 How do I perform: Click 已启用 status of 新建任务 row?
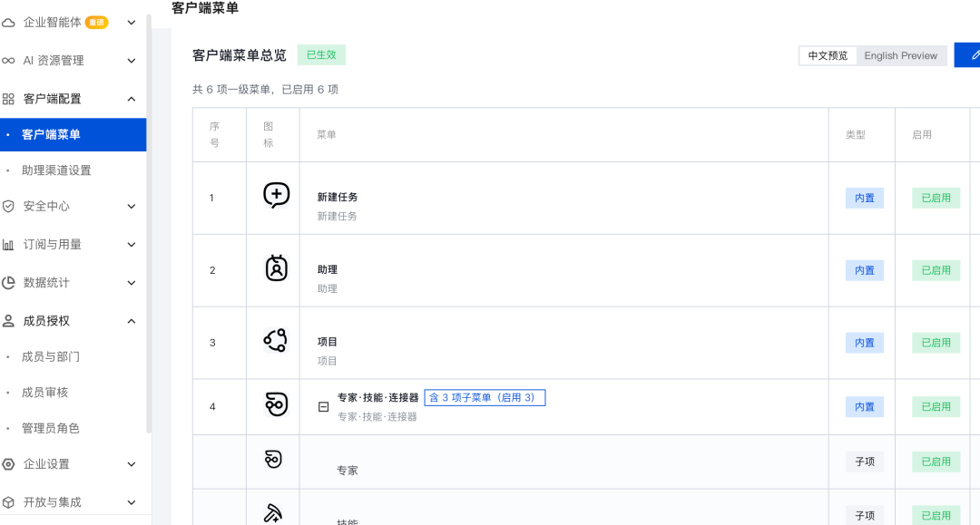[936, 198]
